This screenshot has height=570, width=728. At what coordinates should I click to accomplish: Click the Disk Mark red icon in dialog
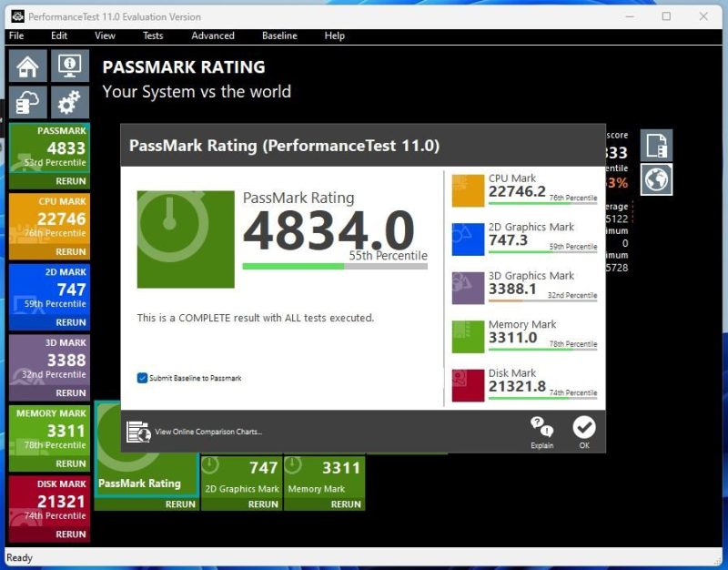pyautogui.click(x=468, y=385)
